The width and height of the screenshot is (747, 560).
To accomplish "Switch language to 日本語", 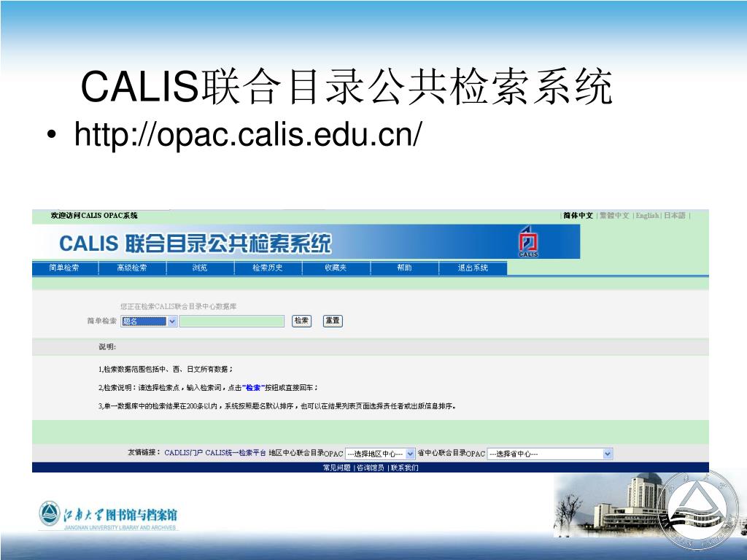I will [675, 216].
